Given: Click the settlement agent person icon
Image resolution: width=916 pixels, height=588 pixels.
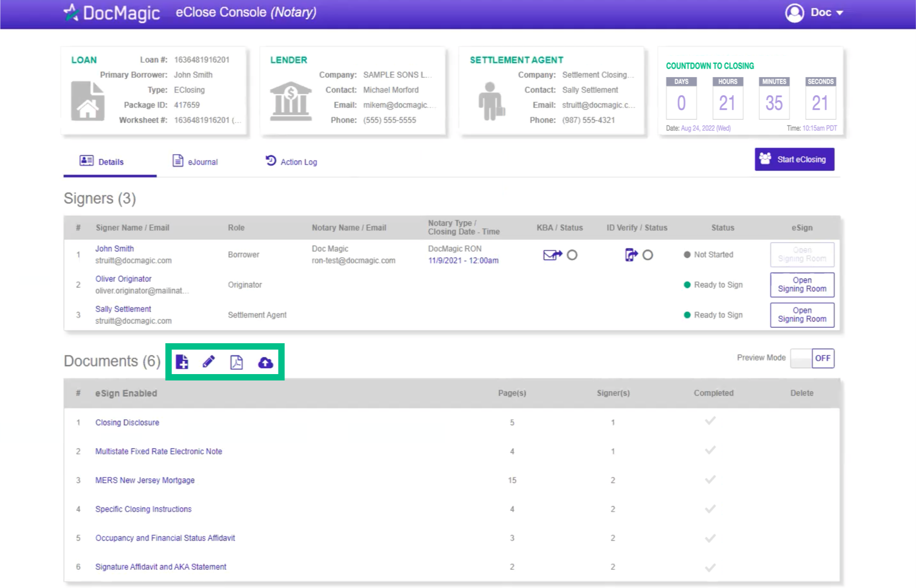Looking at the screenshot, I should point(491,101).
